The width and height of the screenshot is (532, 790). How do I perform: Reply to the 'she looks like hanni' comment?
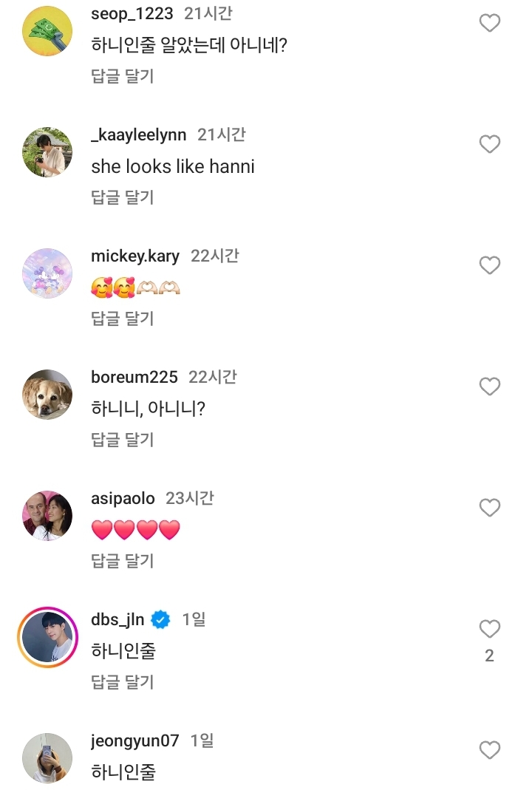[x=123, y=197]
